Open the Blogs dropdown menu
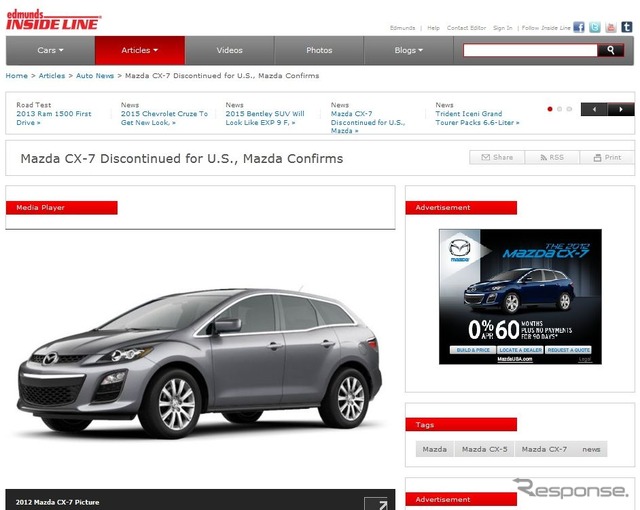The width and height of the screenshot is (640, 510). point(408,50)
